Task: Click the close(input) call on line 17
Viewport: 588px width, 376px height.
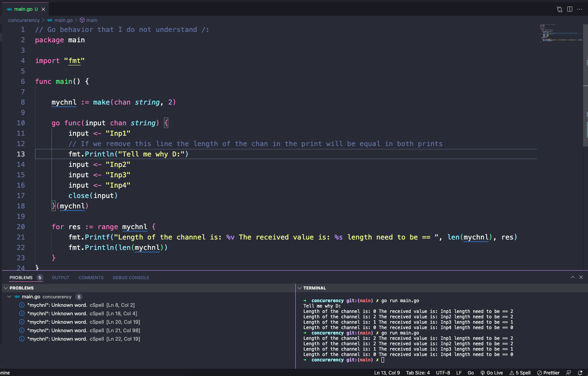Action: click(93, 196)
